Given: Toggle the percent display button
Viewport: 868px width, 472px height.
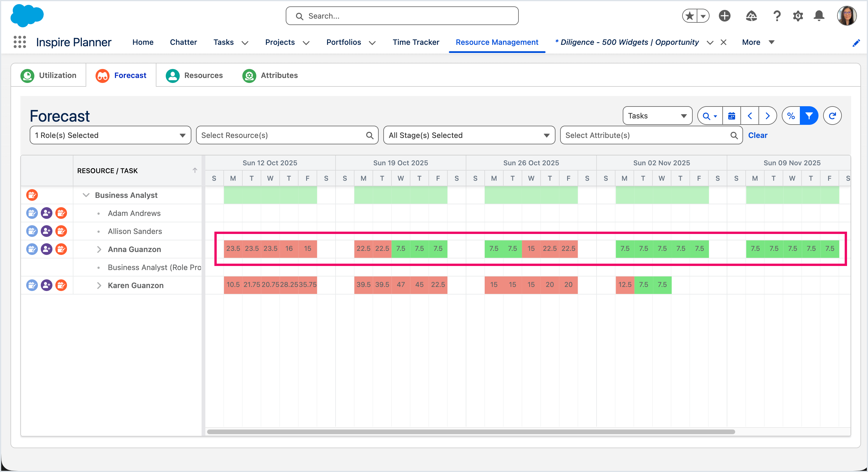Looking at the screenshot, I should coord(791,116).
